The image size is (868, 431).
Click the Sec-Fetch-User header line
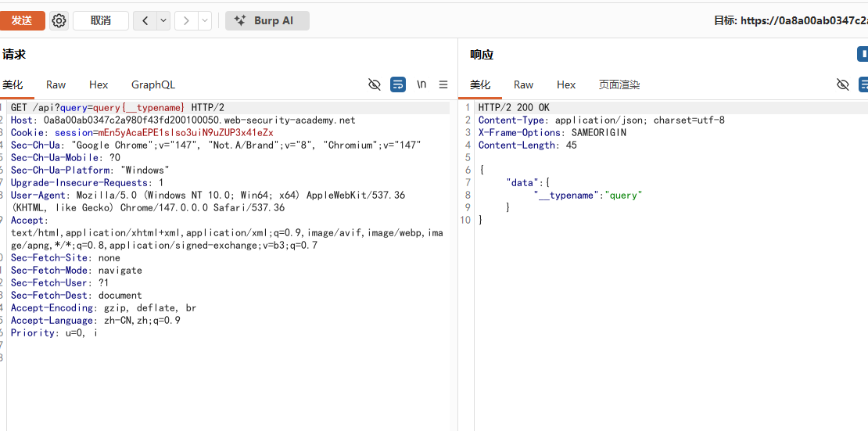coord(59,283)
